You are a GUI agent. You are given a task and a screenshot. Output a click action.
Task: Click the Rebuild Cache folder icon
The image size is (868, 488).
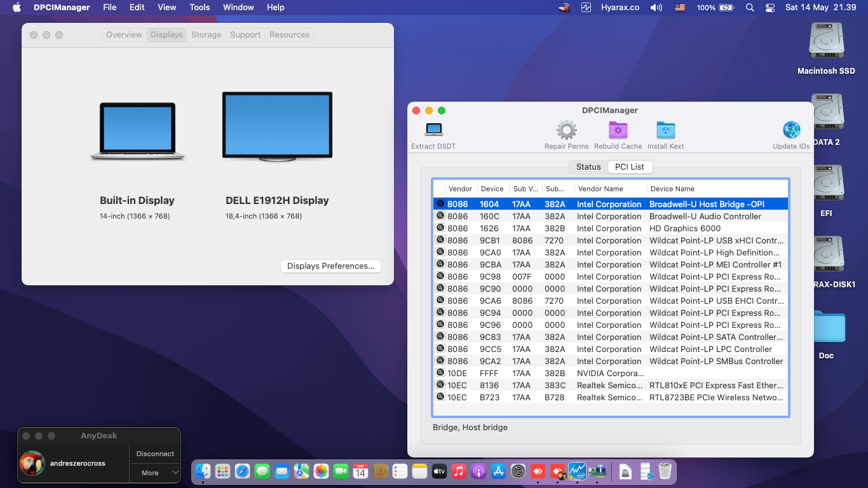pyautogui.click(x=618, y=130)
